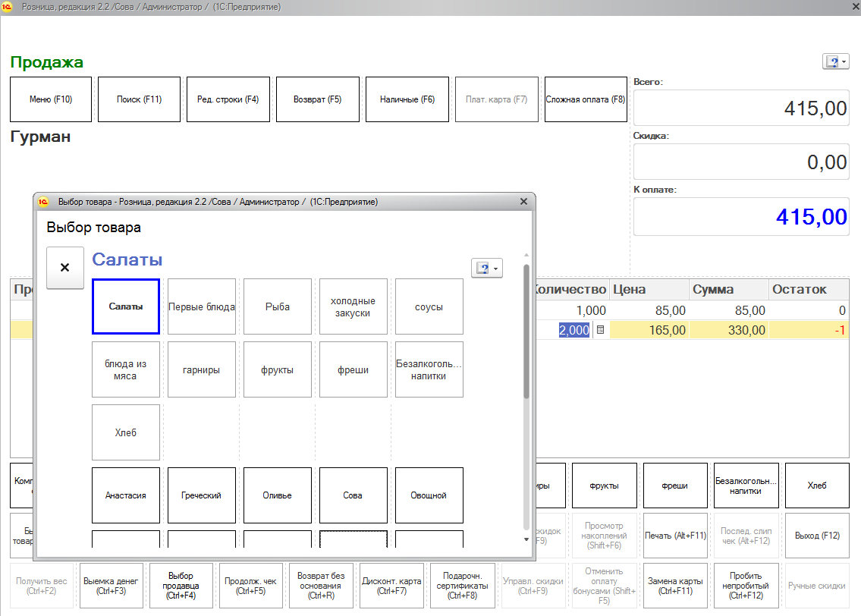Open Сложная оплата (F8)
The height and width of the screenshot is (616, 861).
tap(586, 99)
